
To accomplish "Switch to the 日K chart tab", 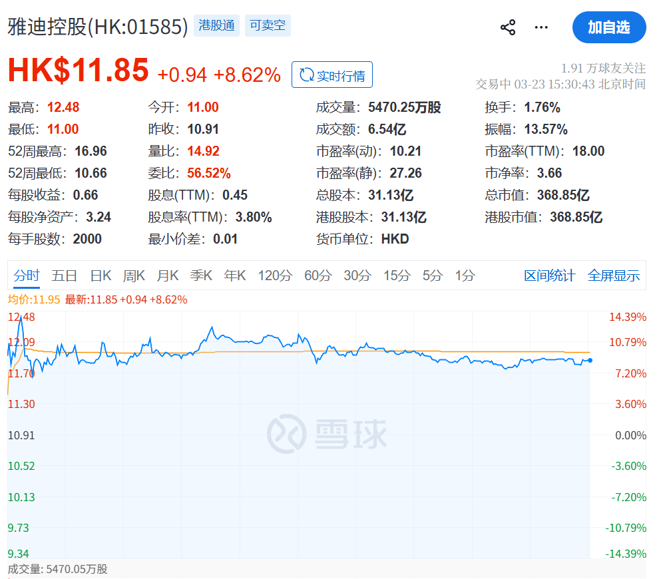I will tap(100, 276).
